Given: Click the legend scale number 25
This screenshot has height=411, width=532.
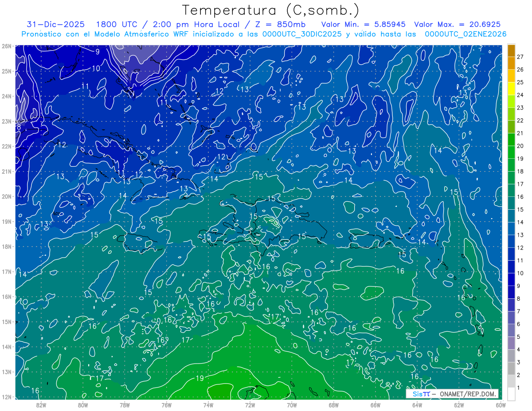Looking at the screenshot, I should pos(520,82).
